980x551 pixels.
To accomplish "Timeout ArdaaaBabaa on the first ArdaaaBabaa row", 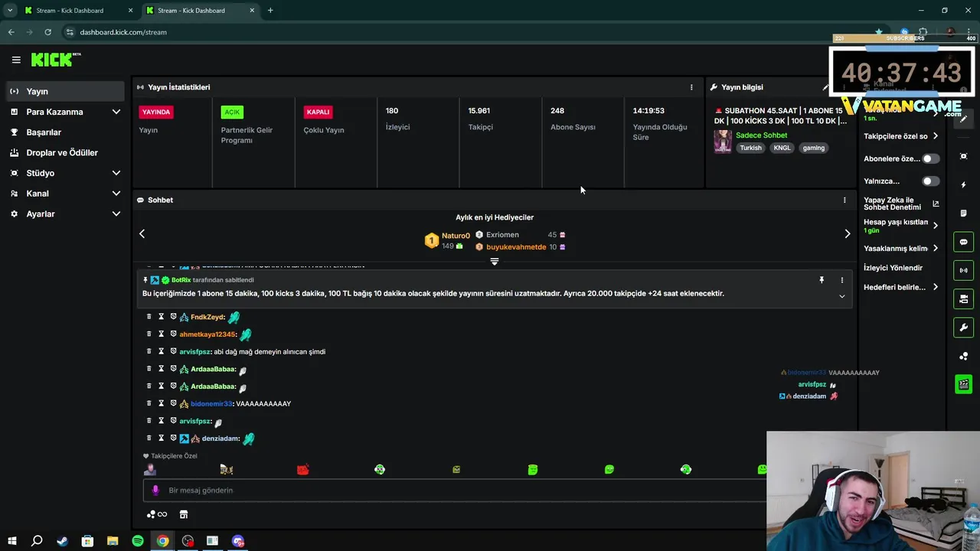I will [162, 369].
